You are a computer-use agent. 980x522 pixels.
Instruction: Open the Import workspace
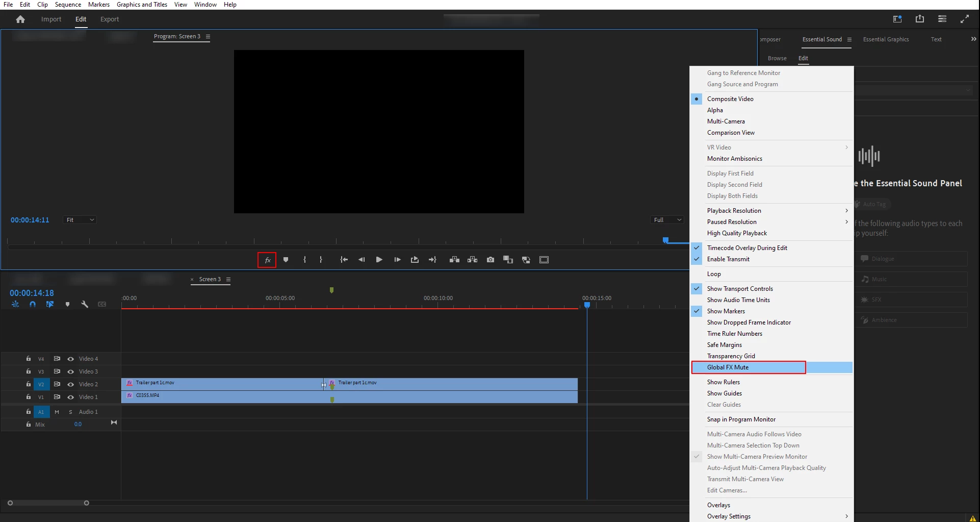tap(51, 19)
